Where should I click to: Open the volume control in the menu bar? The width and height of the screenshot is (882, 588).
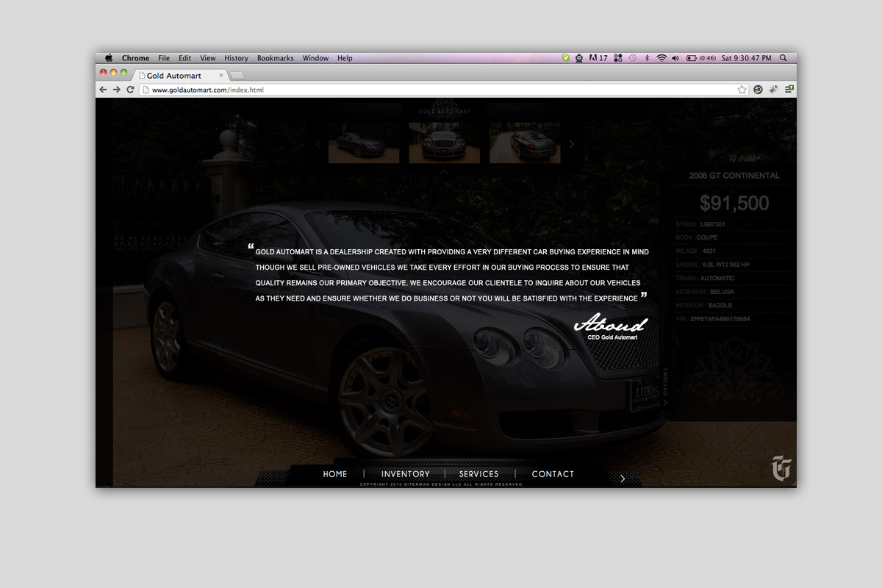click(x=675, y=58)
